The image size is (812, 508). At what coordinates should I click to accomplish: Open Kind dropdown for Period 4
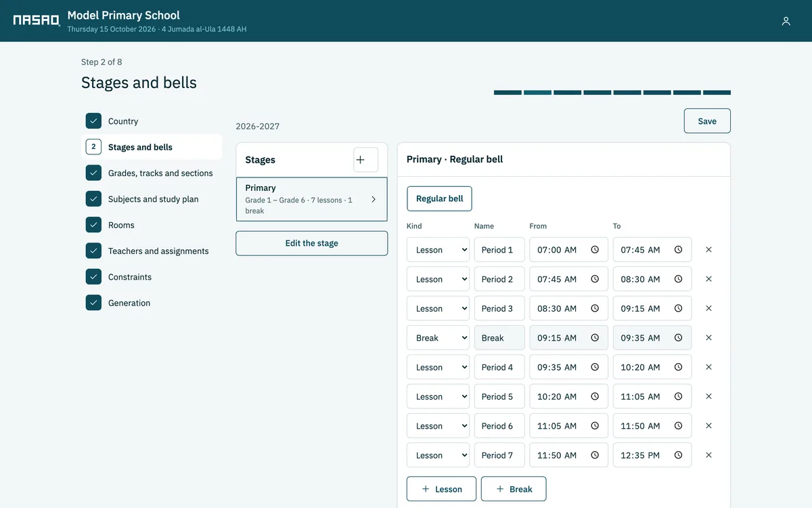[438, 367]
